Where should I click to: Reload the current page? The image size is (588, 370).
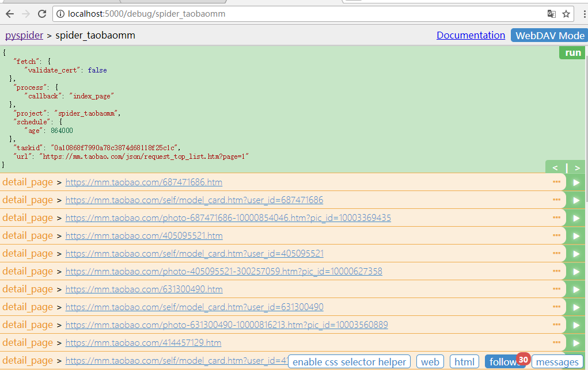42,14
